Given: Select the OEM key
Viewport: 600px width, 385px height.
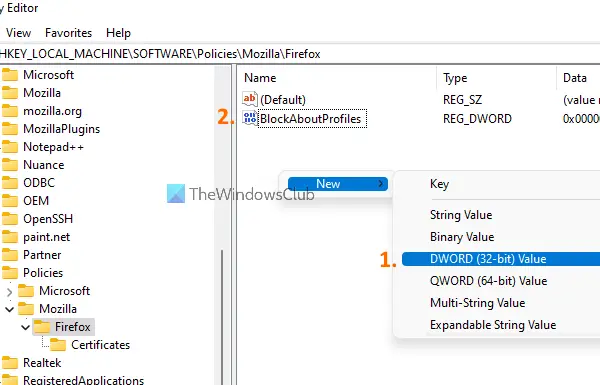Looking at the screenshot, I should [36, 201].
